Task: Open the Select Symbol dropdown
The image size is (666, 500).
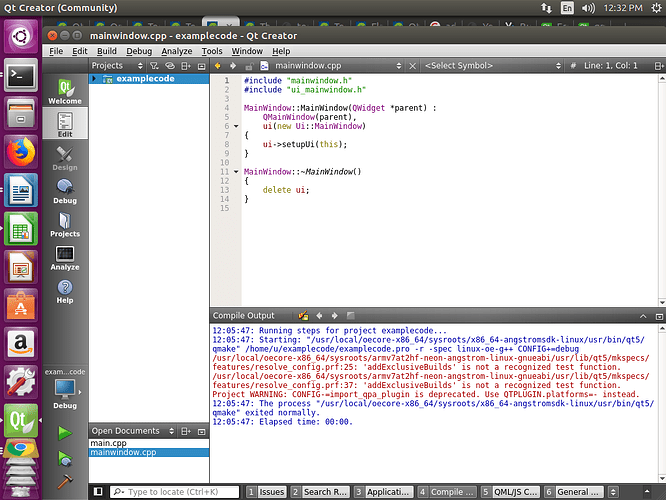Action: click(x=493, y=66)
